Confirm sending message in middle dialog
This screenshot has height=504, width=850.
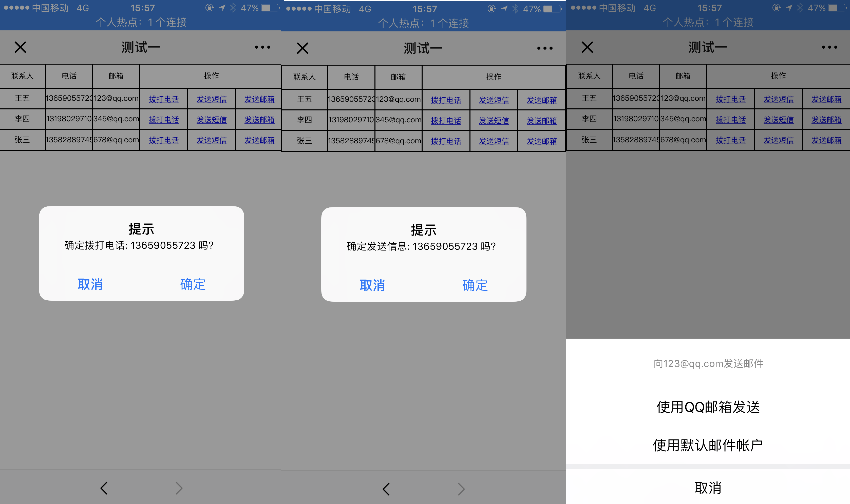click(x=475, y=285)
